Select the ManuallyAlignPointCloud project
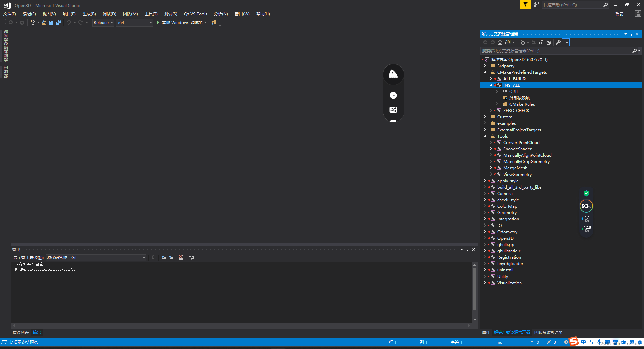This screenshot has height=349, width=644. click(527, 155)
